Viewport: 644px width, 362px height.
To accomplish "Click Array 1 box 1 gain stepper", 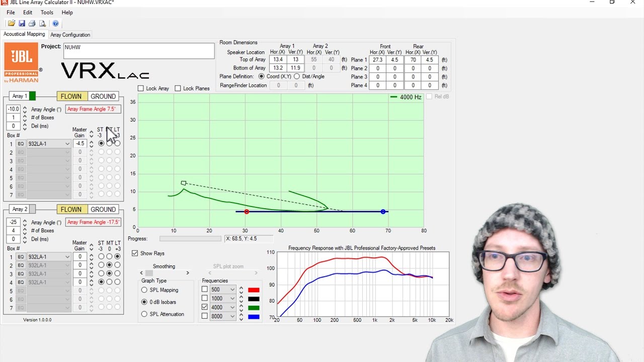I will click(91, 144).
